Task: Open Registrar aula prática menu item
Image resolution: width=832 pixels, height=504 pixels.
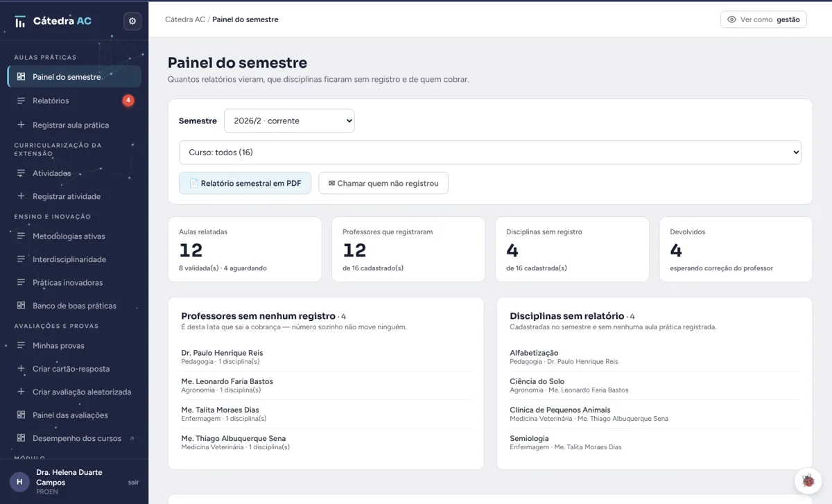Action: click(x=74, y=125)
